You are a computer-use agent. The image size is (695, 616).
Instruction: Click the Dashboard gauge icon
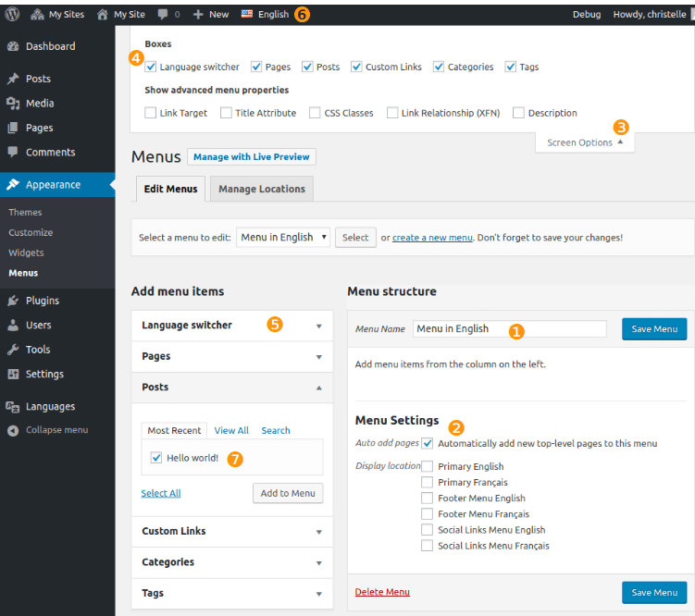(x=13, y=46)
